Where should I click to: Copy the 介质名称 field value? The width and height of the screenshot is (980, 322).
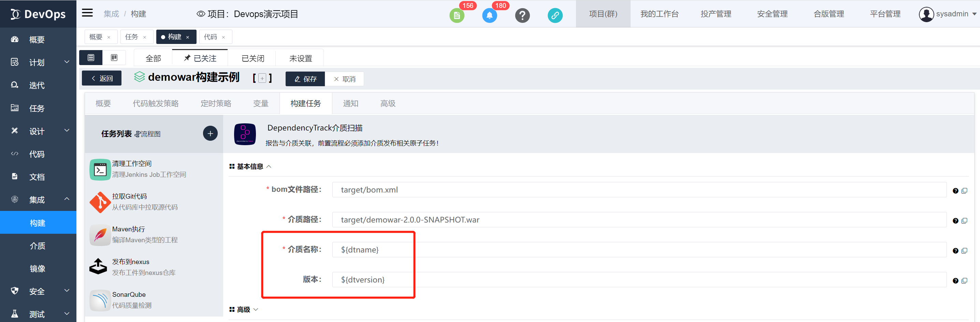(x=964, y=250)
